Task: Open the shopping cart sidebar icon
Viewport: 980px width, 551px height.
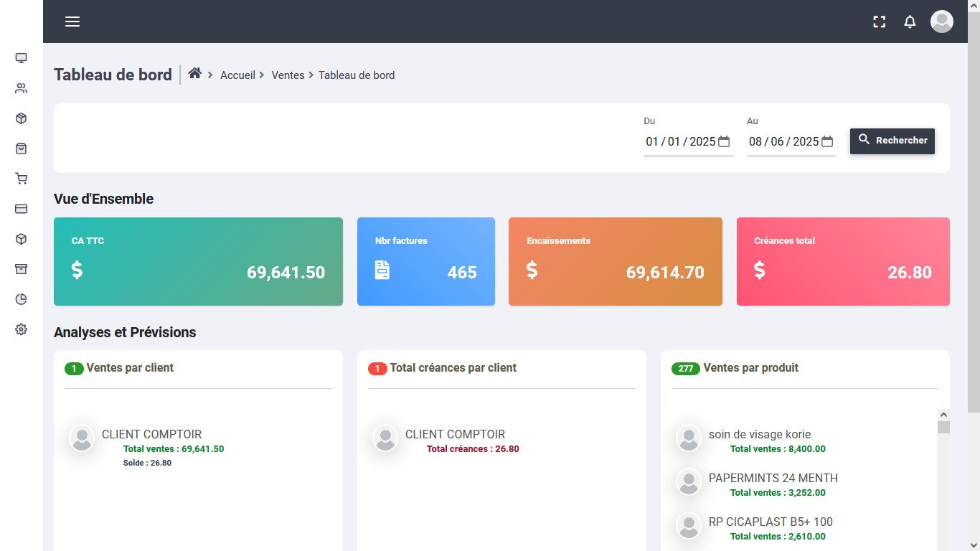Action: tap(21, 179)
